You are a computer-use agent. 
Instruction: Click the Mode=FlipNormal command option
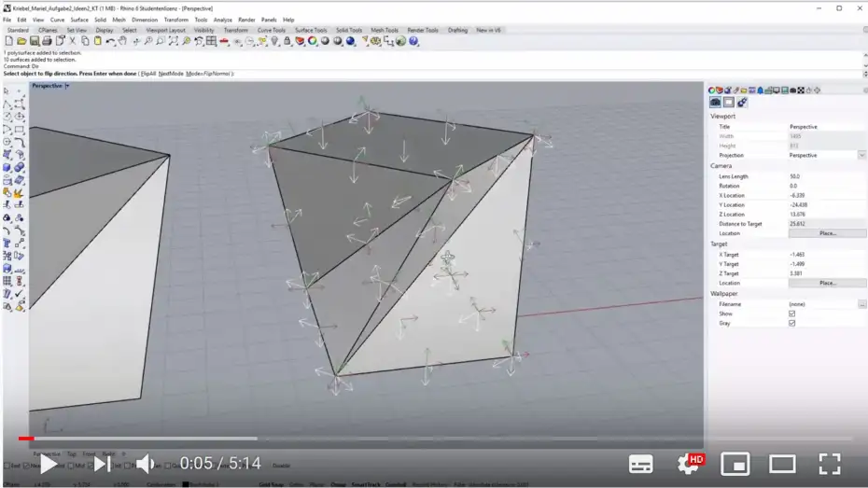tap(207, 74)
